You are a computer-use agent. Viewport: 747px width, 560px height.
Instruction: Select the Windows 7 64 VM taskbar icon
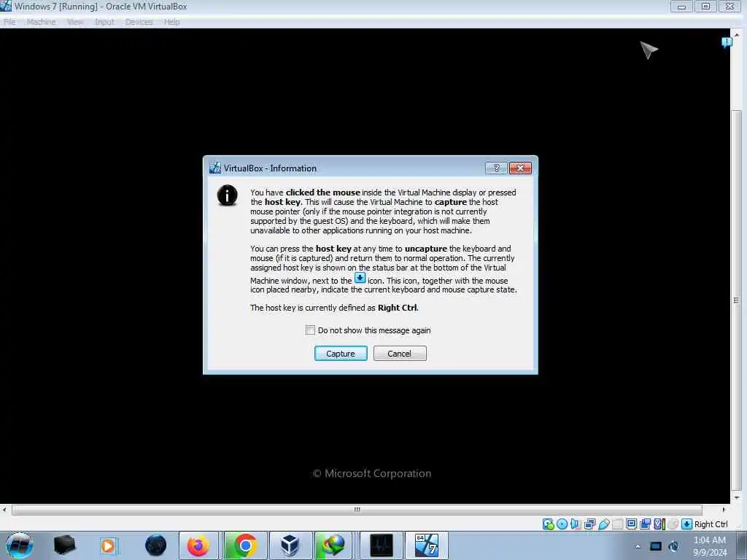pos(426,545)
